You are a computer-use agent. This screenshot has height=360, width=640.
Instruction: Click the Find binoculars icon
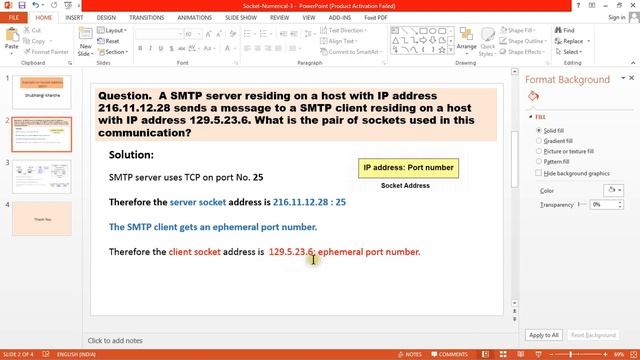(x=558, y=30)
